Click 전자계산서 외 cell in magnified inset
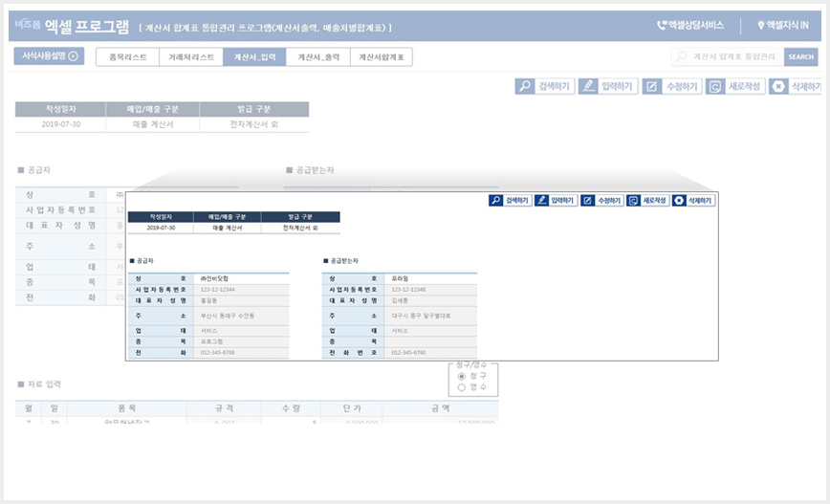Screen dimensions: 830x504 coord(300,228)
